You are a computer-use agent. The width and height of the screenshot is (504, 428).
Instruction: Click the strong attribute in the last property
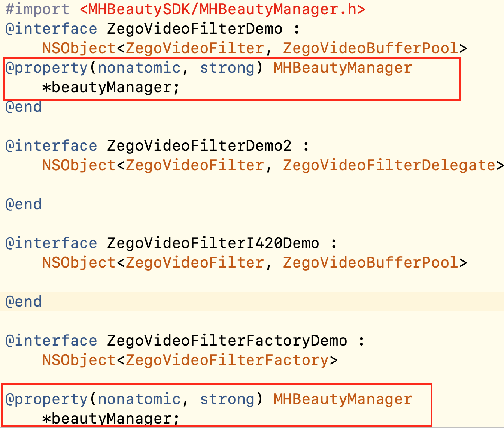[x=227, y=399]
